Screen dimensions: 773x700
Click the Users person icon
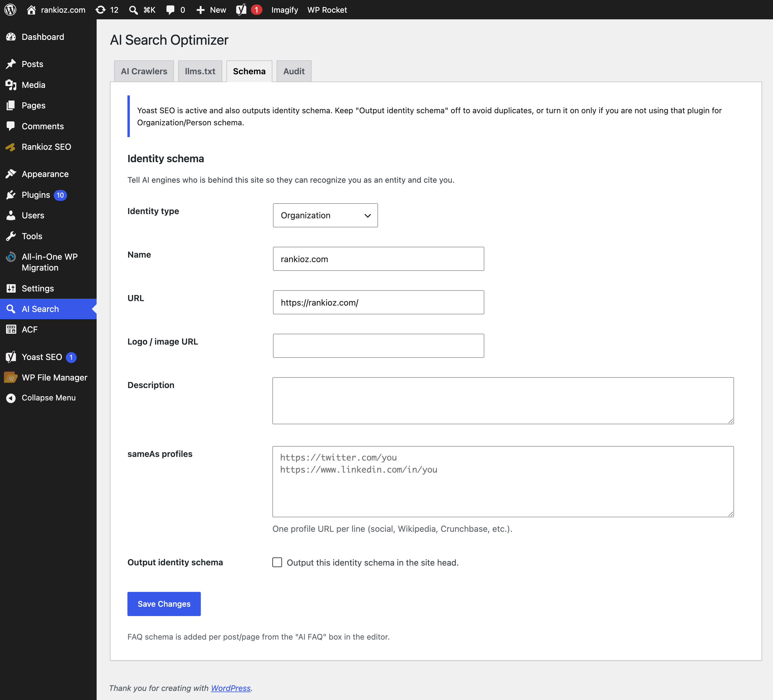[11, 215]
